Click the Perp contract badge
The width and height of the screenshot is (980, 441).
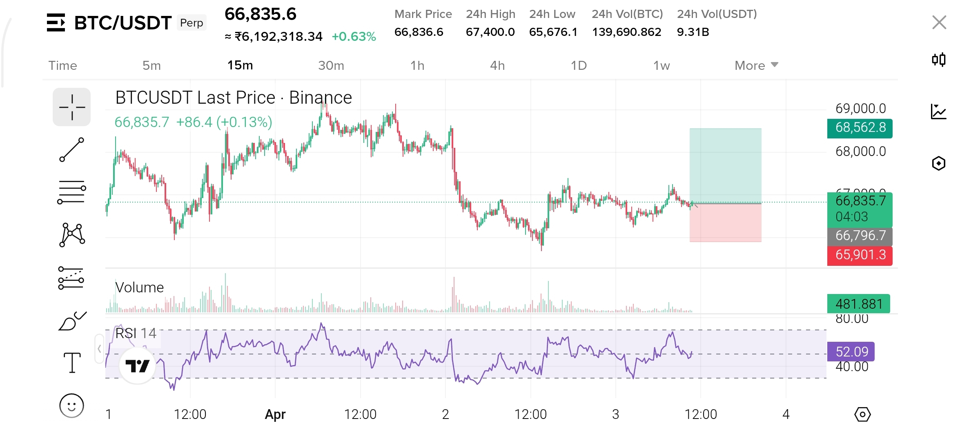[x=192, y=22]
